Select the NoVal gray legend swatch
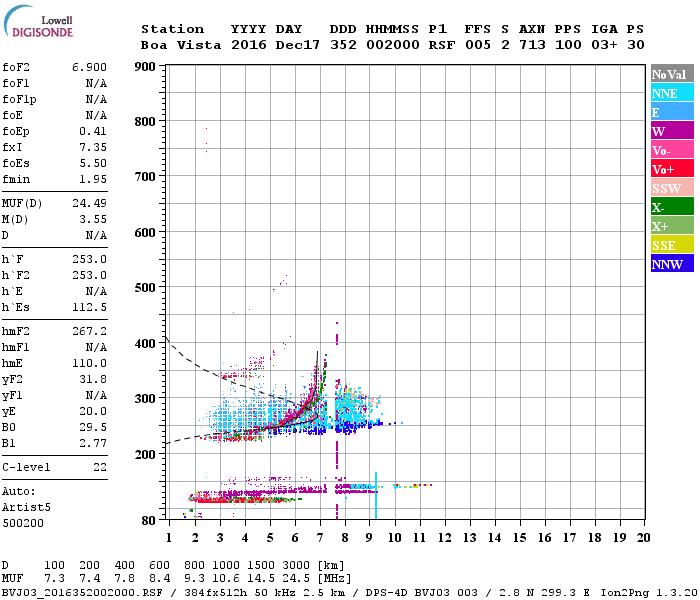Image resolution: width=700 pixels, height=600 pixels. 672,74
